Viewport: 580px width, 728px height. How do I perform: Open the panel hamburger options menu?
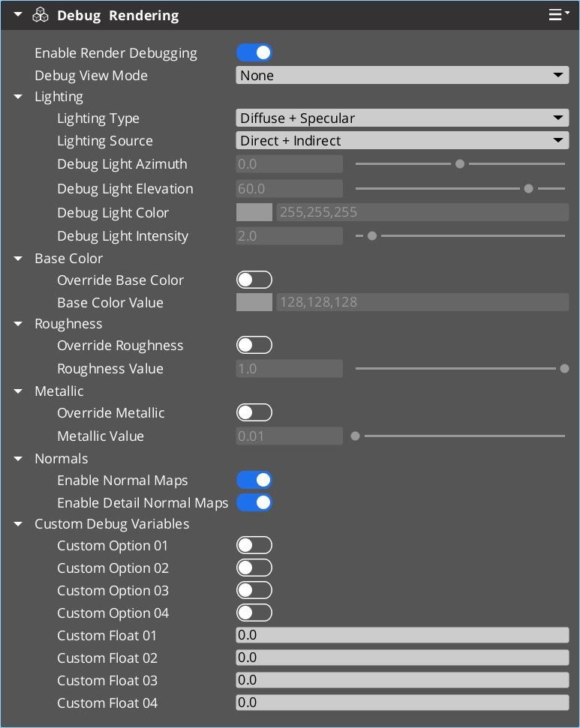click(x=558, y=15)
